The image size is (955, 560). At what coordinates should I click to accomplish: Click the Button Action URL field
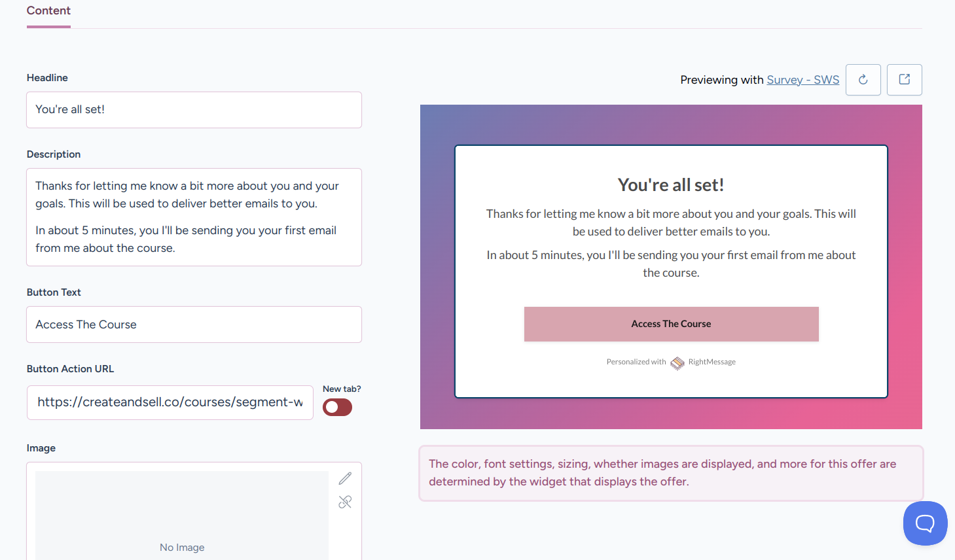tap(170, 402)
